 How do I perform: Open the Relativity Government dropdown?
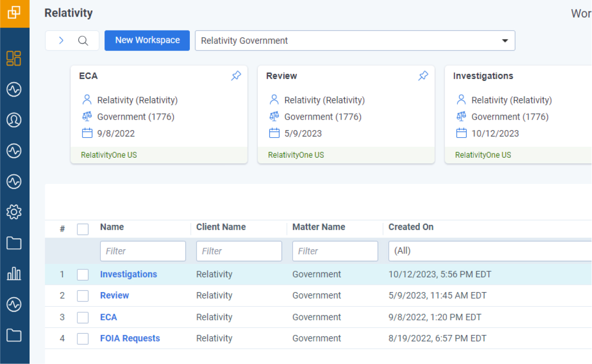click(355, 40)
